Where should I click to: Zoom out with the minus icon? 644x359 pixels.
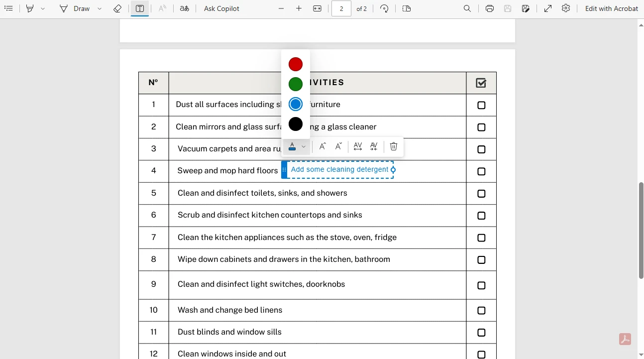click(x=281, y=8)
